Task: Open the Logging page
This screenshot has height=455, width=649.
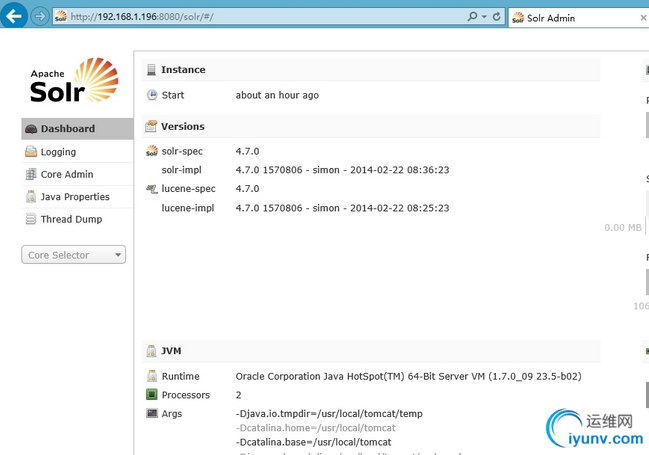Action: (77, 152)
